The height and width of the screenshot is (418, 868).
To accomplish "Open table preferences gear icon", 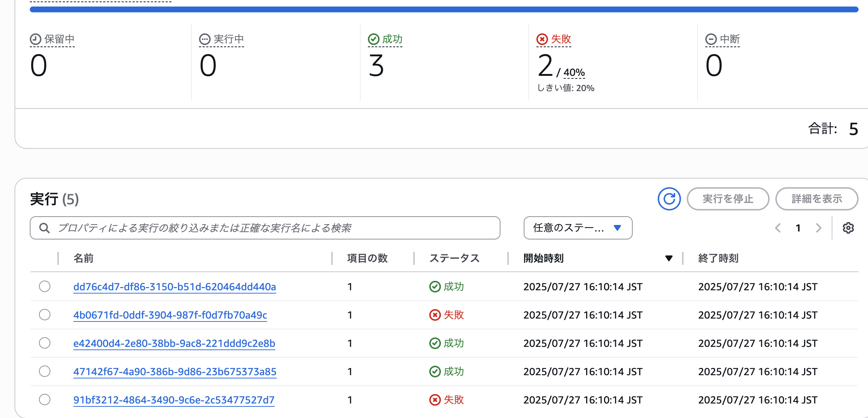I will (848, 228).
